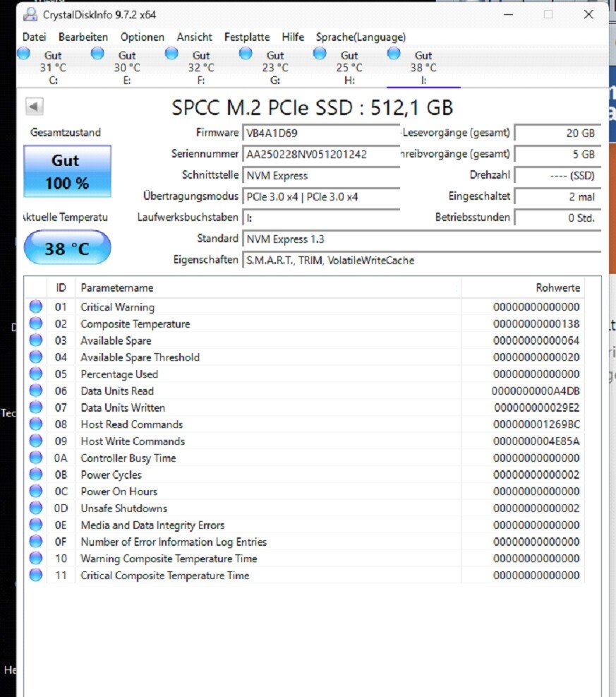Image resolution: width=616 pixels, height=697 pixels.
Task: Click the serial number field AA250228NV051201242
Action: tap(321, 154)
